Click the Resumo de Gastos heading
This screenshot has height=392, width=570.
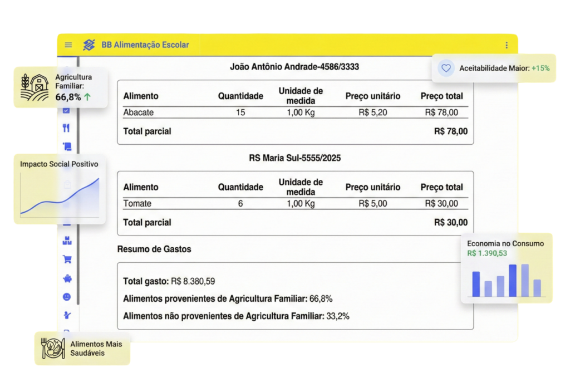(x=154, y=249)
